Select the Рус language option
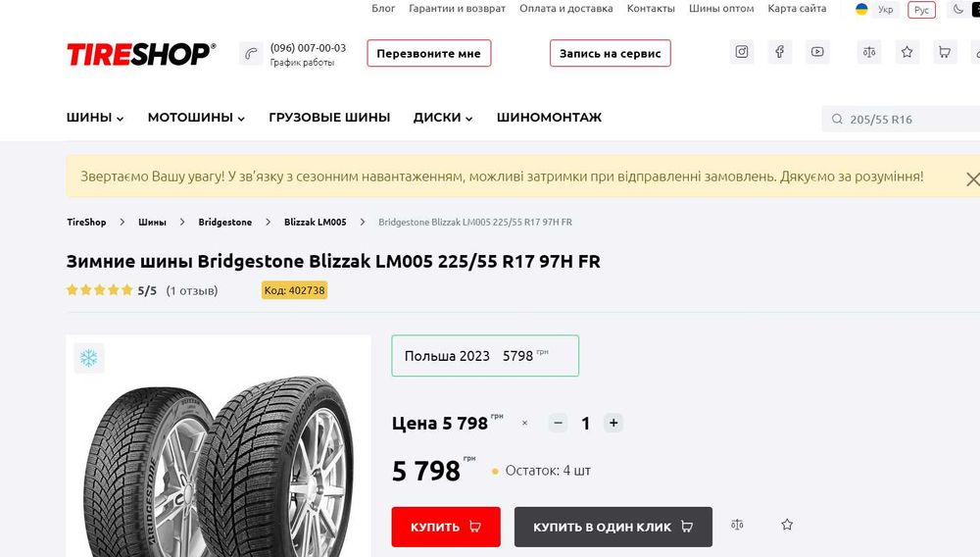 [922, 10]
